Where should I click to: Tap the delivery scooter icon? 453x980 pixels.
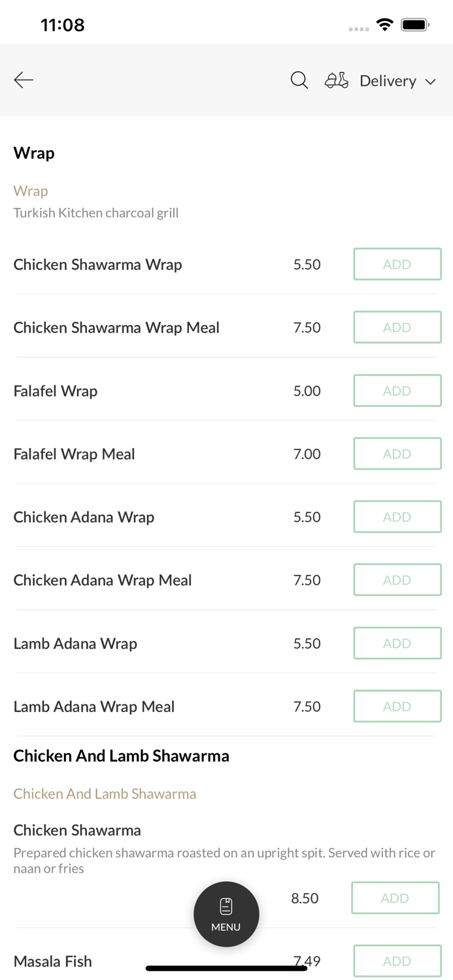(337, 80)
